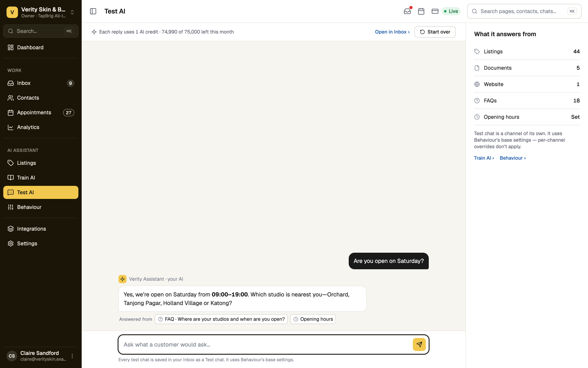
Task: Click the sidebar Search field
Action: [x=41, y=31]
